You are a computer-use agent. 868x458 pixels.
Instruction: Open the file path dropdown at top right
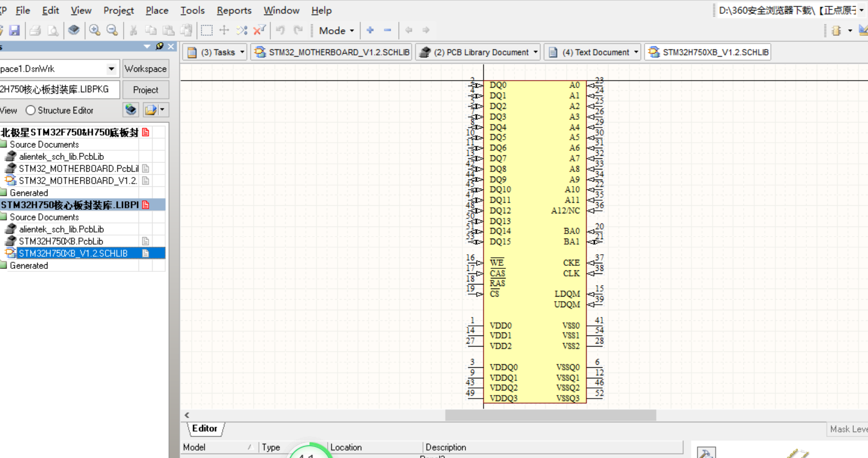coord(861,11)
